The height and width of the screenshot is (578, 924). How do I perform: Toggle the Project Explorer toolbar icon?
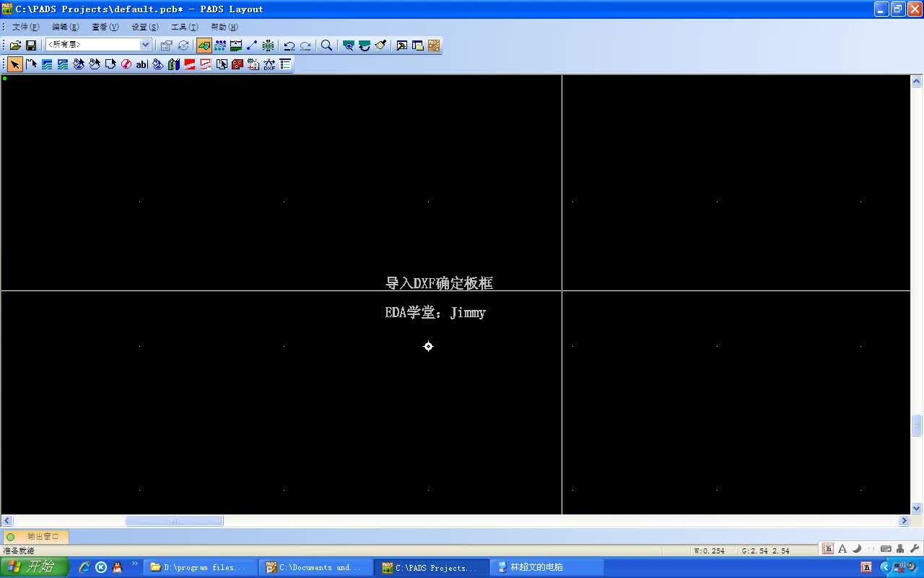[x=418, y=46]
